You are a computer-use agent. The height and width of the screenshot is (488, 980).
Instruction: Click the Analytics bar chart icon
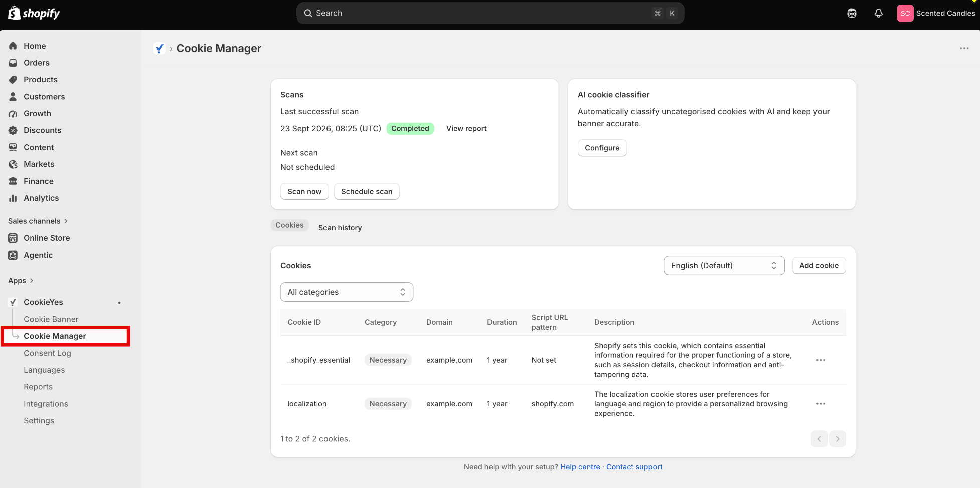click(13, 198)
